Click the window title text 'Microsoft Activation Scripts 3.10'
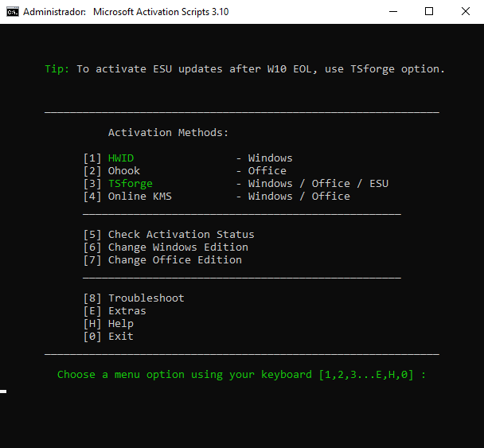The width and height of the screenshot is (484, 448). coord(161,12)
